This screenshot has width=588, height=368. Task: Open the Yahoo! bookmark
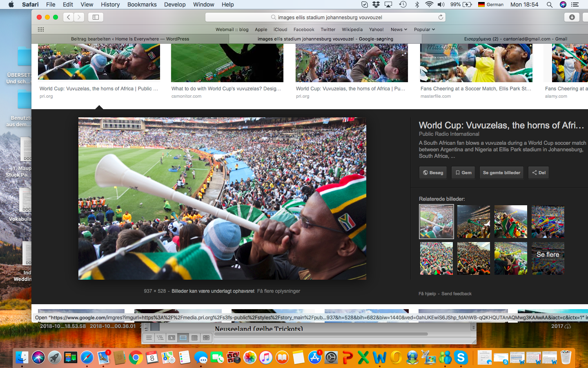pyautogui.click(x=376, y=29)
